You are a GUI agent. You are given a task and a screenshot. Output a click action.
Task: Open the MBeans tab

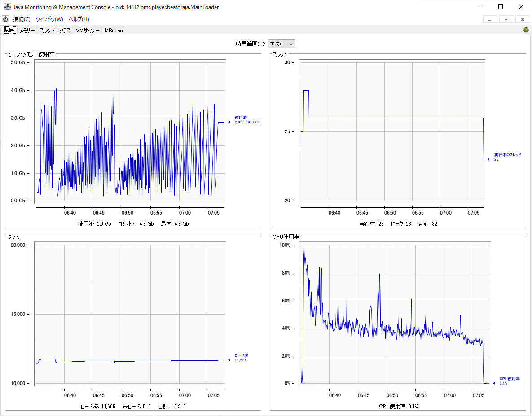113,30
